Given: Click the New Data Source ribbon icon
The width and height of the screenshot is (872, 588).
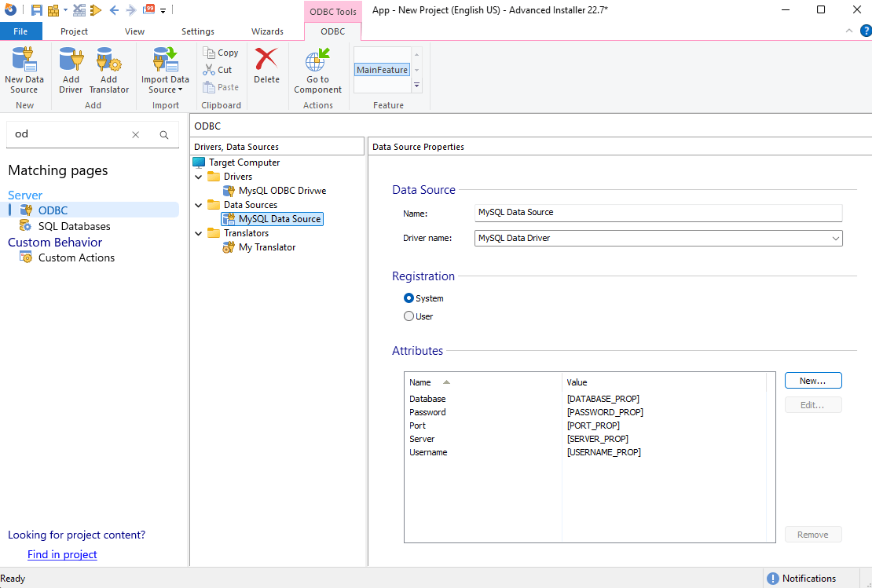Looking at the screenshot, I should (x=24, y=60).
